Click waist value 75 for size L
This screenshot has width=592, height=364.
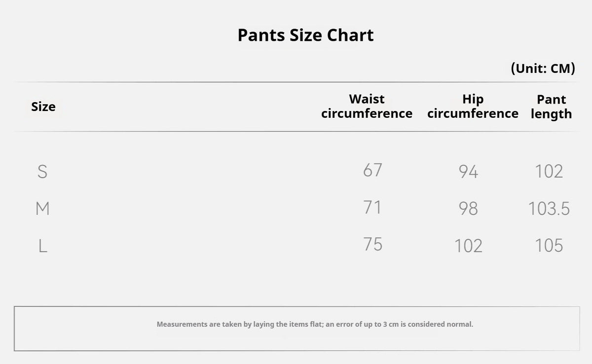(x=372, y=244)
